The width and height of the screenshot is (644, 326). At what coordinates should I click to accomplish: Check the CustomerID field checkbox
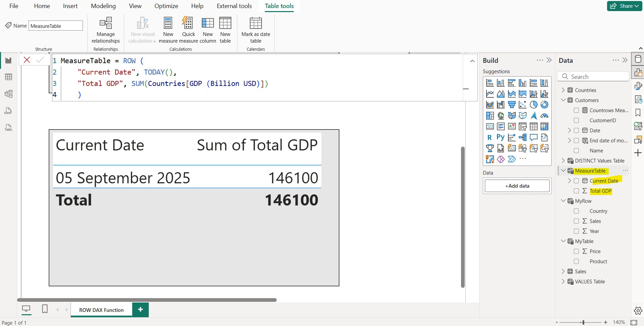click(x=577, y=120)
